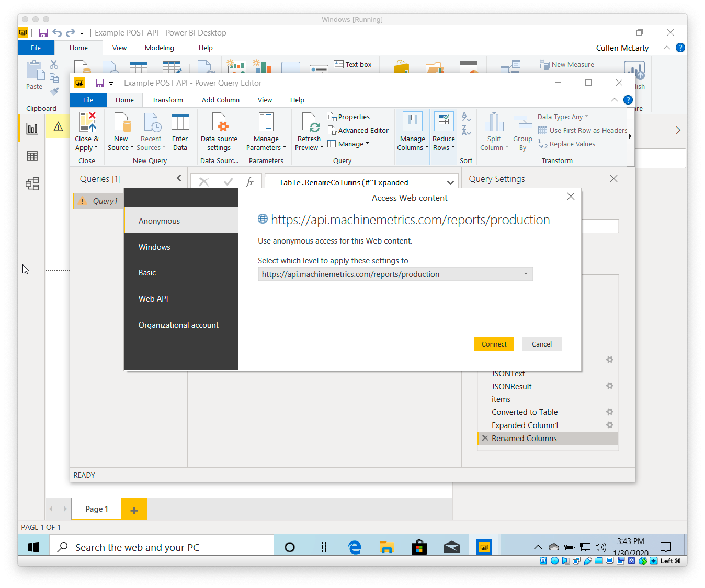Open File menu in Power Query Editor
The height and width of the screenshot is (588, 705).
(x=88, y=100)
